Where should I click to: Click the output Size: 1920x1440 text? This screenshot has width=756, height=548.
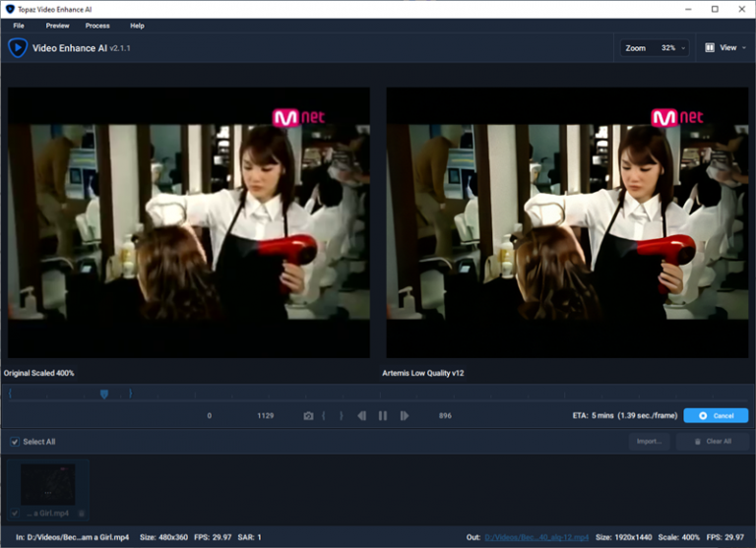623,537
